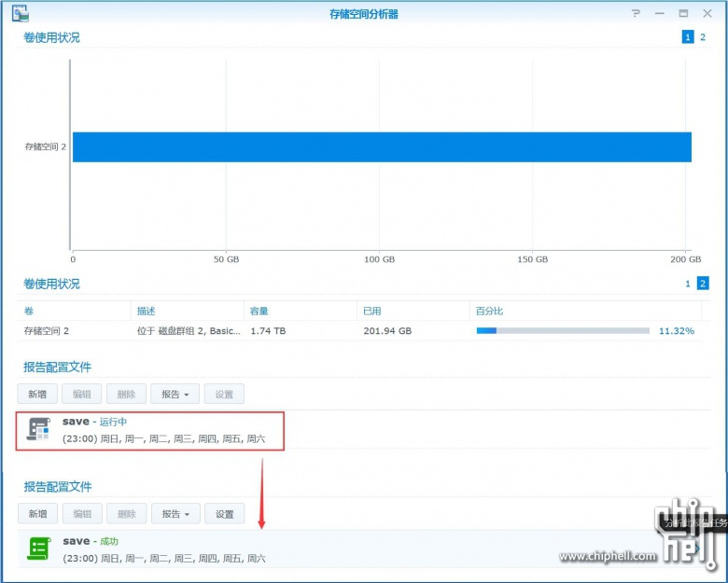This screenshot has width=728, height=583.
Task: Click the 50 GB axis label on the chart
Action: pyautogui.click(x=226, y=259)
